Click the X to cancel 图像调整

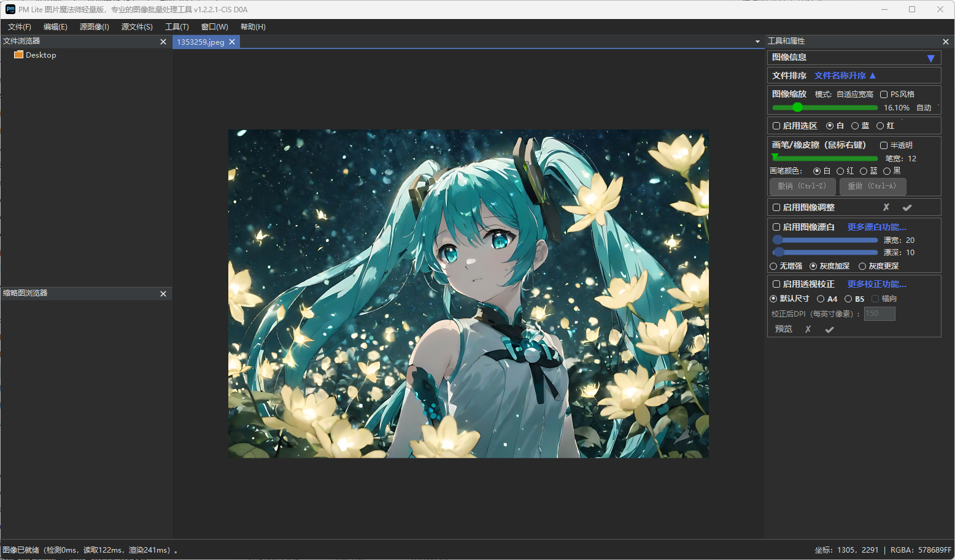[886, 207]
